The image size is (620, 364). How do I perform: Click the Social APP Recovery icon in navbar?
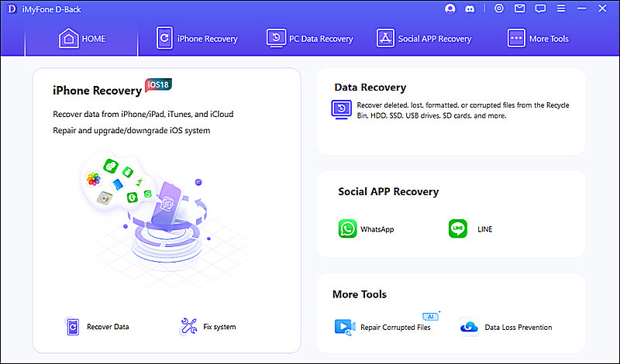point(385,39)
